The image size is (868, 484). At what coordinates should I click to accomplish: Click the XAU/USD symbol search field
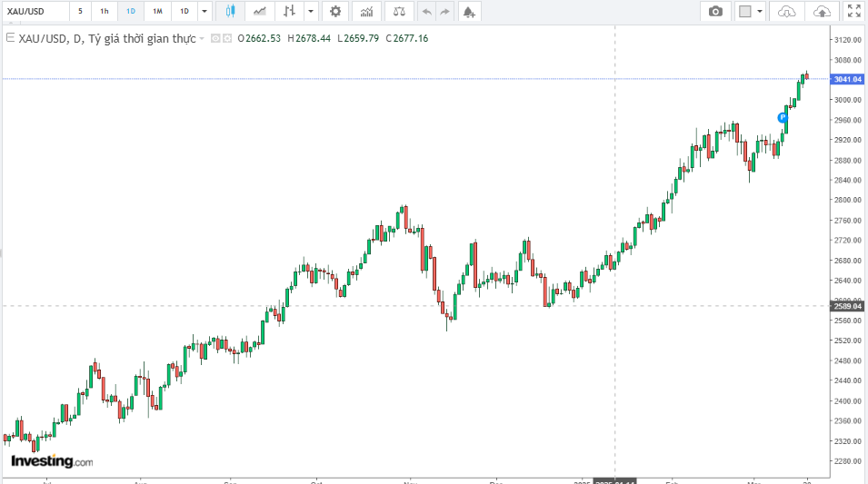coord(35,12)
